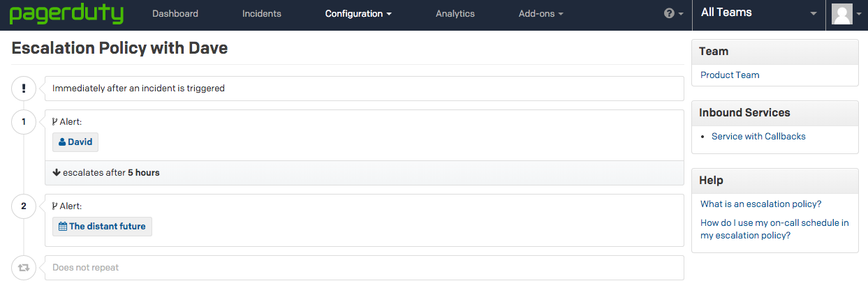Expand the Add-ons dropdown menu

[x=540, y=14]
